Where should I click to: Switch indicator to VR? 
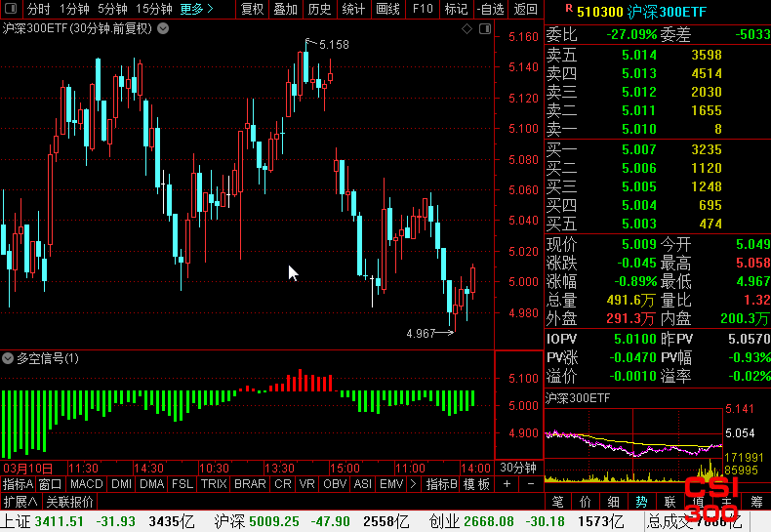pyautogui.click(x=306, y=484)
